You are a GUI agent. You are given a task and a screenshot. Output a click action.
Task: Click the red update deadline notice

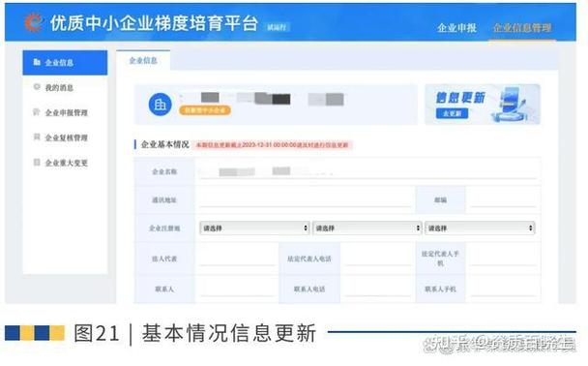tap(273, 145)
